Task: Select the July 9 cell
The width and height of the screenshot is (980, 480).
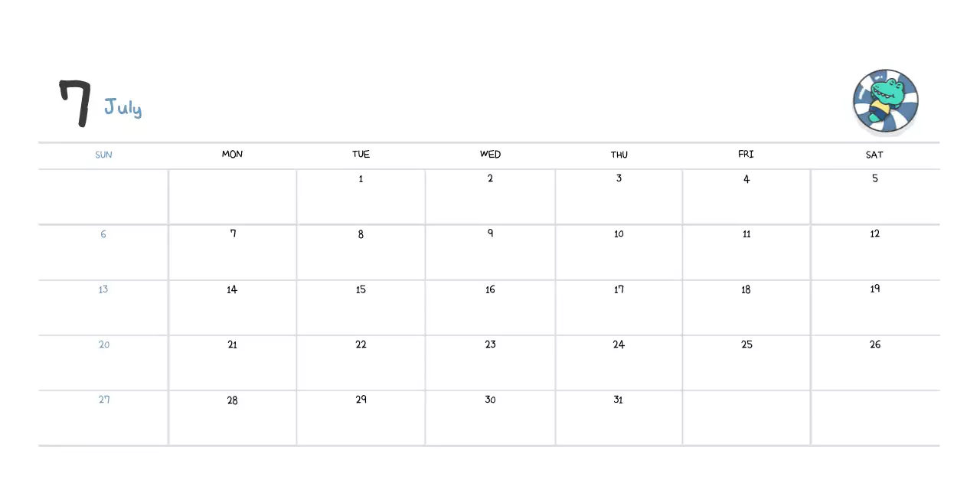Action: coord(490,251)
